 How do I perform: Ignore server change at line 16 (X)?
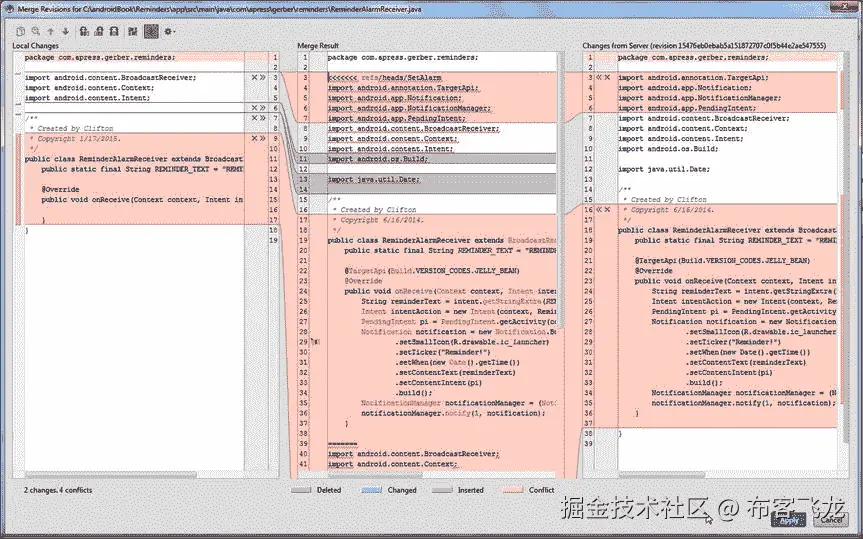click(607, 210)
